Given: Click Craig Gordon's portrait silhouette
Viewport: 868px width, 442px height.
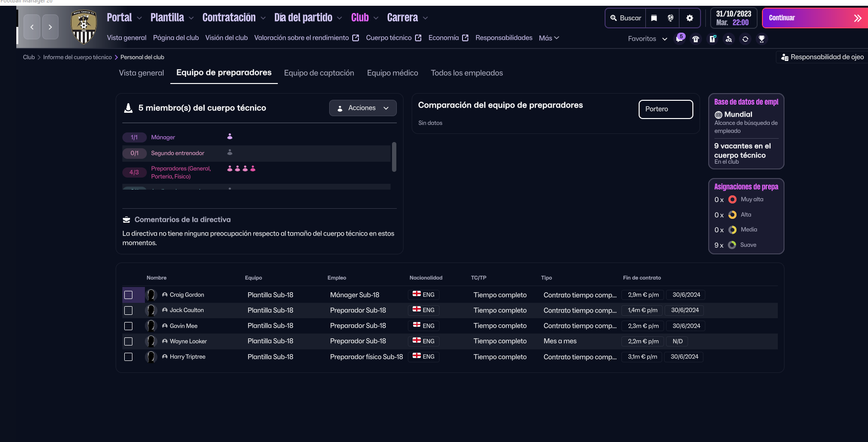Looking at the screenshot, I should [x=151, y=295].
